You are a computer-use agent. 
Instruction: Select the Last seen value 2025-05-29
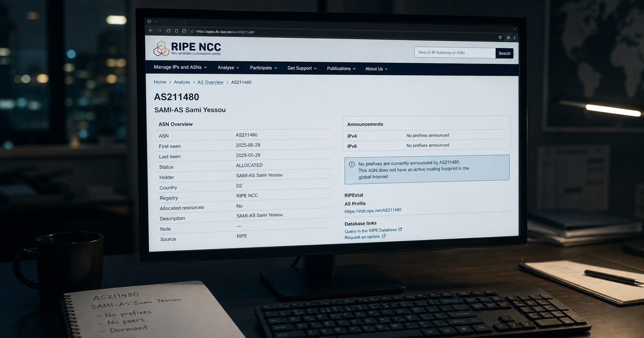[x=248, y=155]
